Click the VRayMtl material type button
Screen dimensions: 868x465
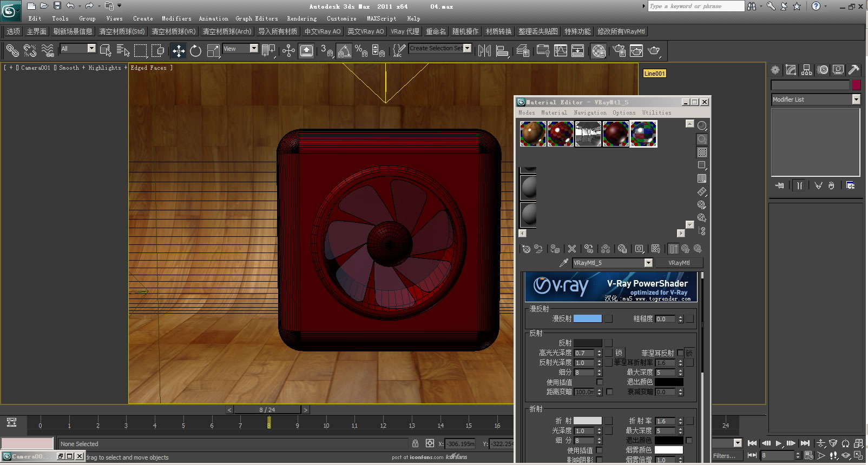coord(679,263)
